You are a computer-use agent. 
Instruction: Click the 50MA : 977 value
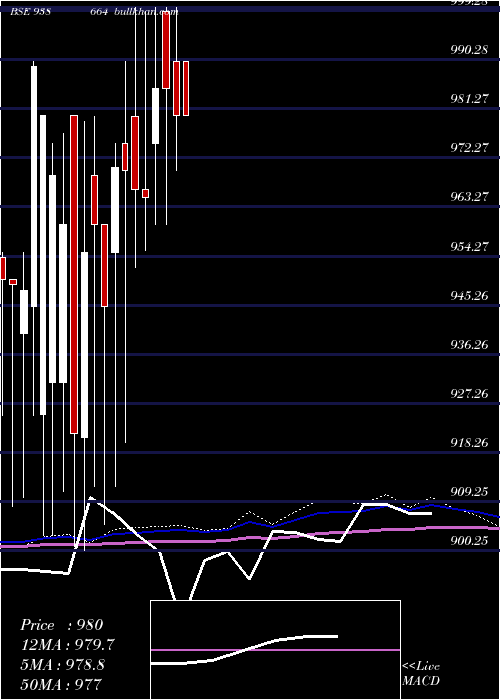pyautogui.click(x=61, y=684)
